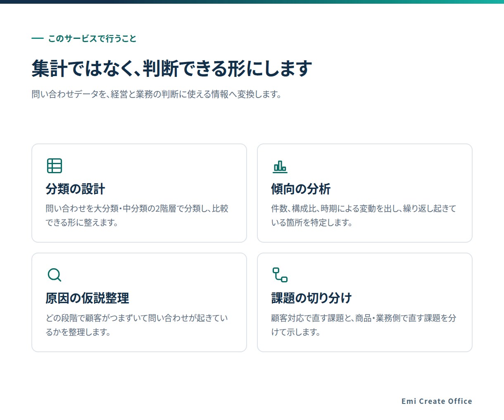Click the table icon above 分類の設計

click(x=55, y=166)
